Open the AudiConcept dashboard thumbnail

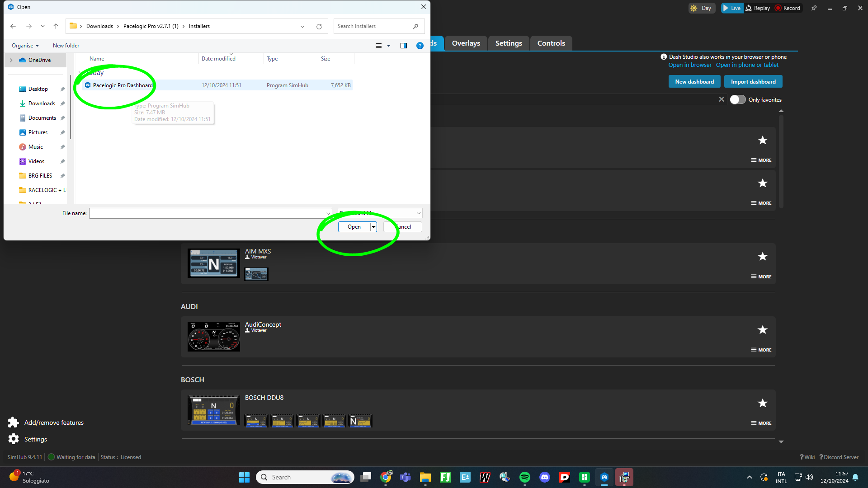click(x=214, y=337)
